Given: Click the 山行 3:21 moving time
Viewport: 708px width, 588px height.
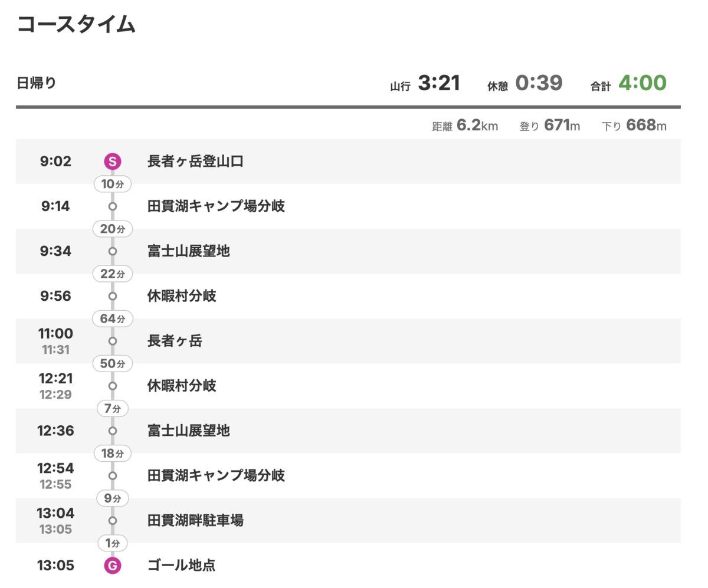Looking at the screenshot, I should click(438, 84).
